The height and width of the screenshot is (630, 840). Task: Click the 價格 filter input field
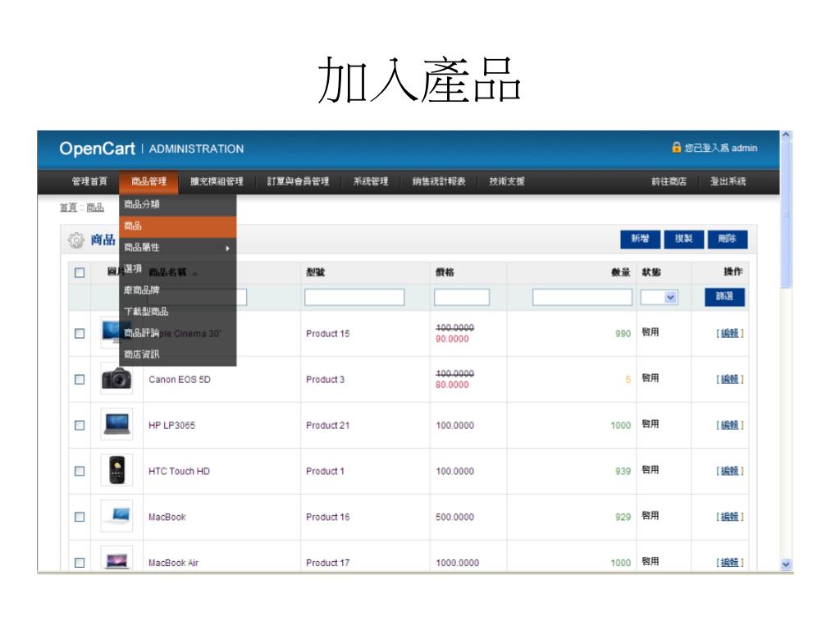coord(462,297)
